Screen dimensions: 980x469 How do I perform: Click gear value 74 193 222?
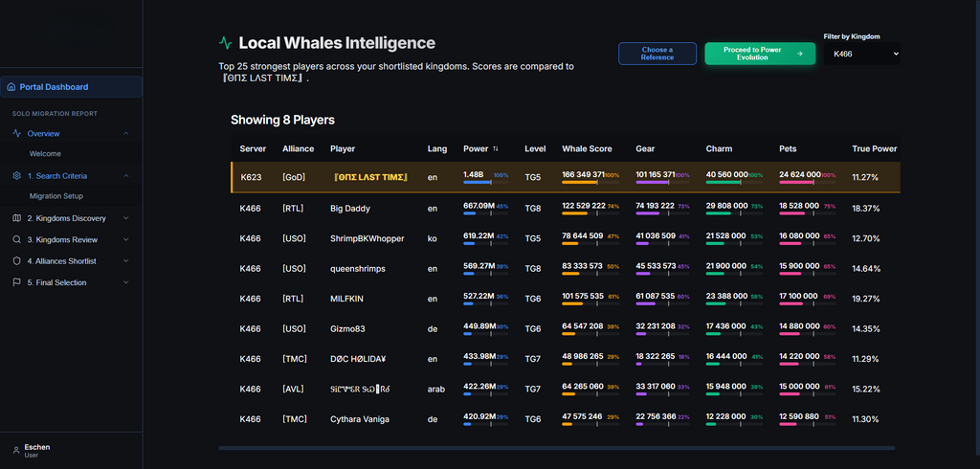pyautogui.click(x=655, y=205)
